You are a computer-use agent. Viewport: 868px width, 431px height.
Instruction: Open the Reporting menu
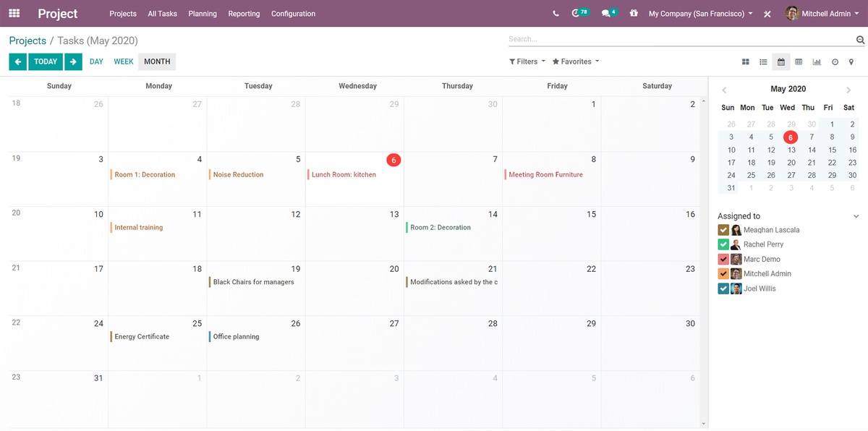pyautogui.click(x=244, y=14)
